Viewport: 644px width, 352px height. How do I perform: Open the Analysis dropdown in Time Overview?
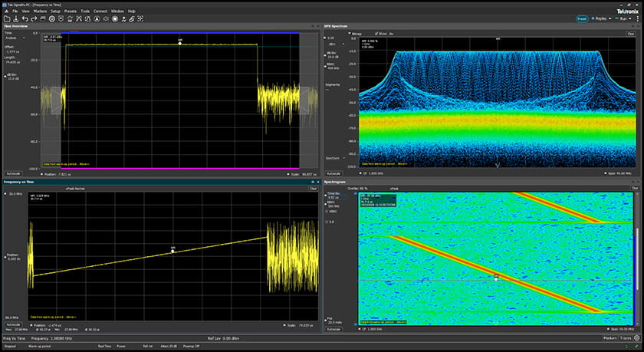click(x=15, y=38)
